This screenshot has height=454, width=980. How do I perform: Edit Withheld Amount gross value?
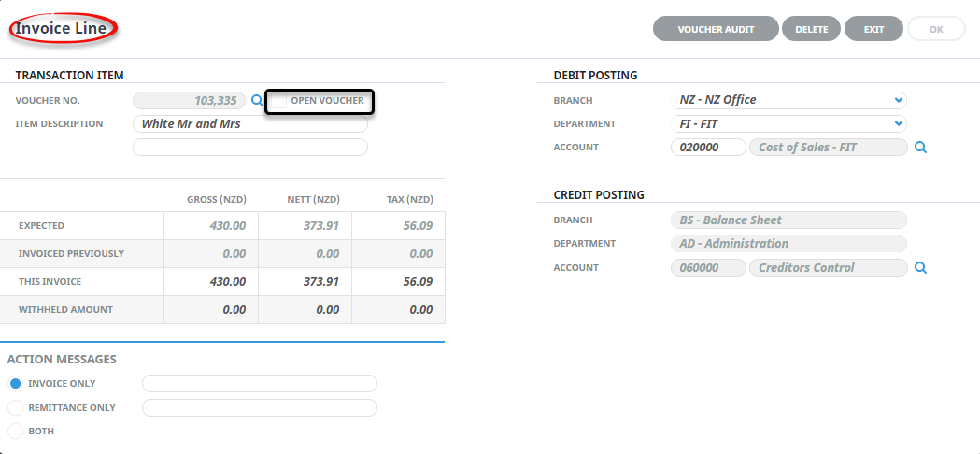[x=211, y=309]
